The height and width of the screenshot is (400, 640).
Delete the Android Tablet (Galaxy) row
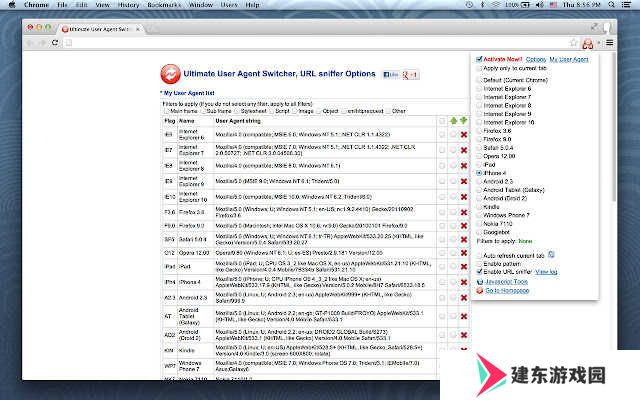(x=464, y=316)
